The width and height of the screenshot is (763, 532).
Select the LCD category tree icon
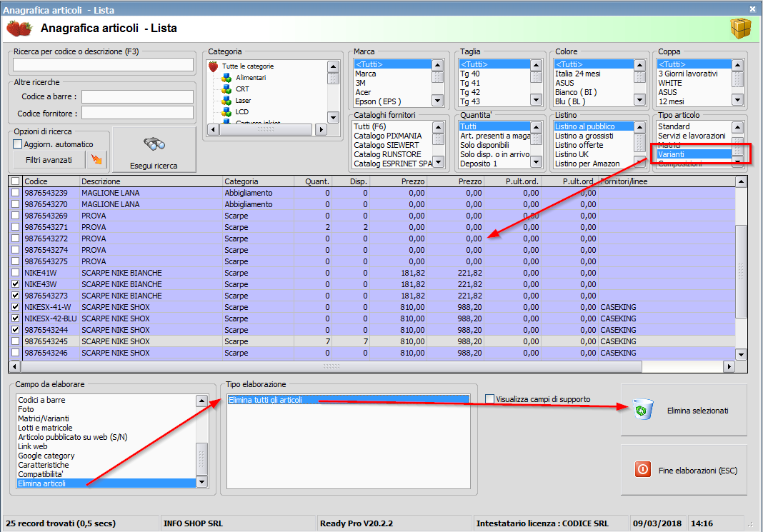tap(226, 112)
